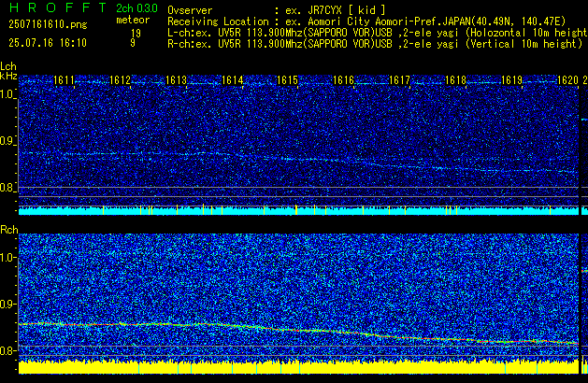The width and height of the screenshot is (588, 383).
Task: Click the yellow Rch signal level bar
Action: [298, 366]
